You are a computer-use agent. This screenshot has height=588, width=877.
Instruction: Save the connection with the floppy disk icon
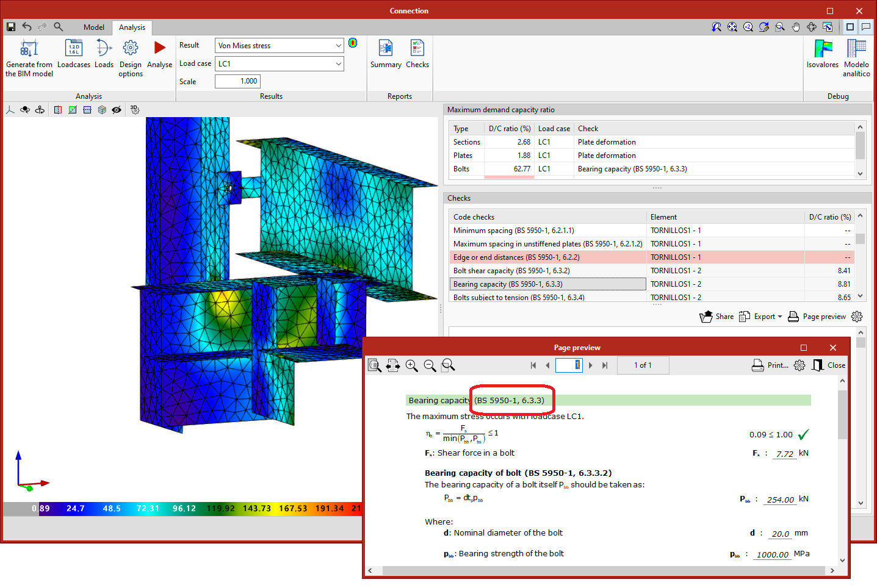coord(11,27)
